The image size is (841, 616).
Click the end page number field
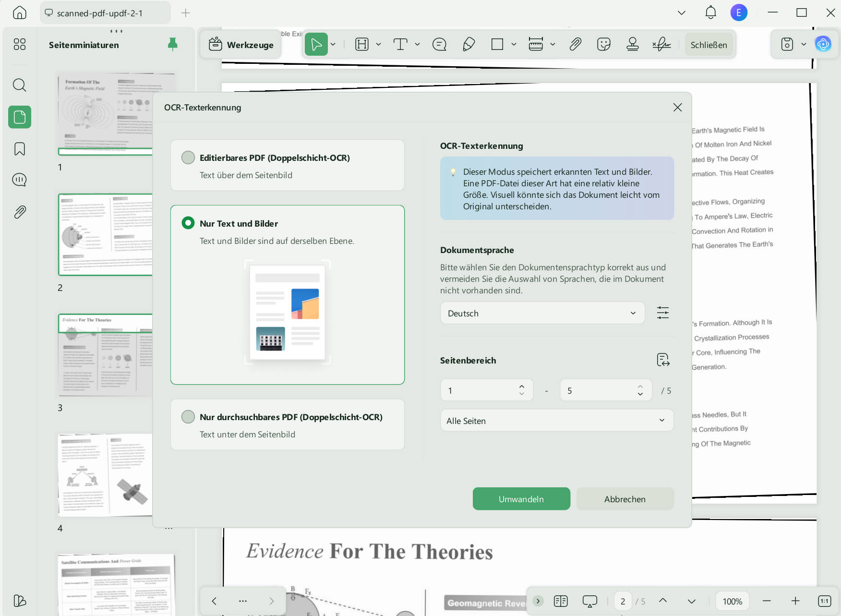(606, 390)
